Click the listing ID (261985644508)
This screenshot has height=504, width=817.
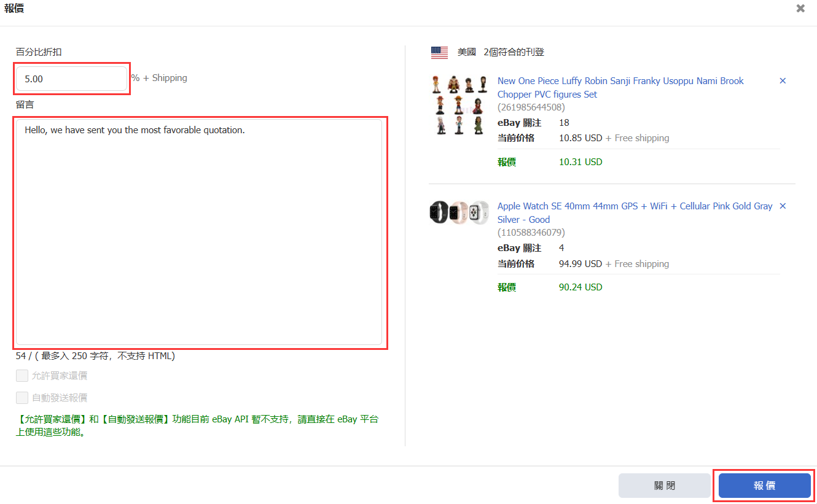pos(531,107)
